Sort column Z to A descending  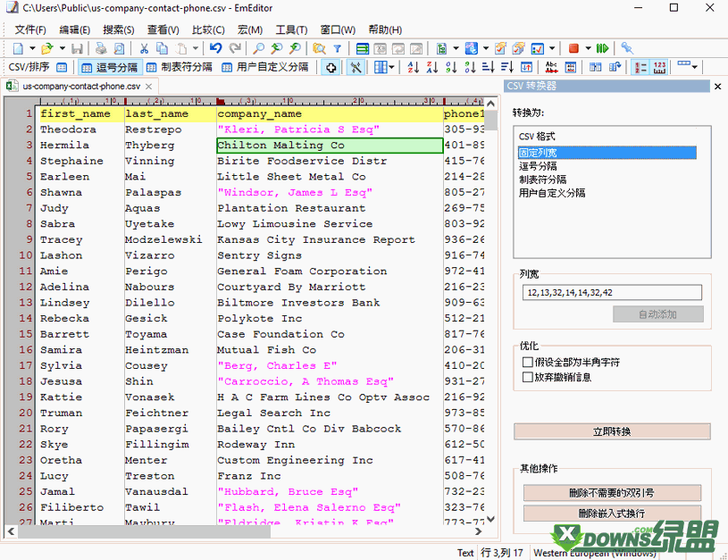click(x=432, y=67)
